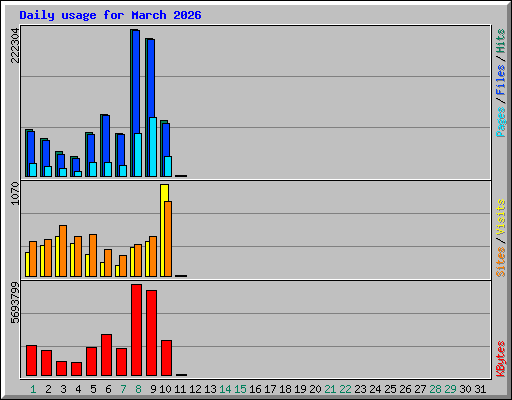Click the orange 'Sites' legend label
The width and height of the screenshot is (512, 400).
(x=501, y=262)
